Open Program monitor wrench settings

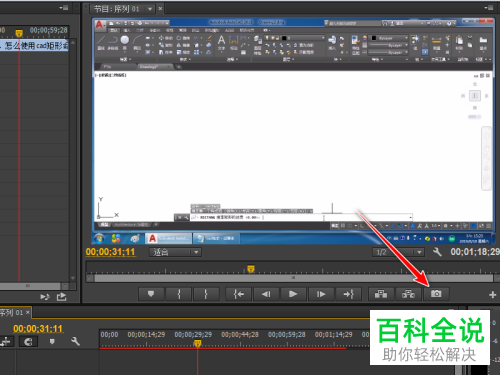click(x=437, y=252)
